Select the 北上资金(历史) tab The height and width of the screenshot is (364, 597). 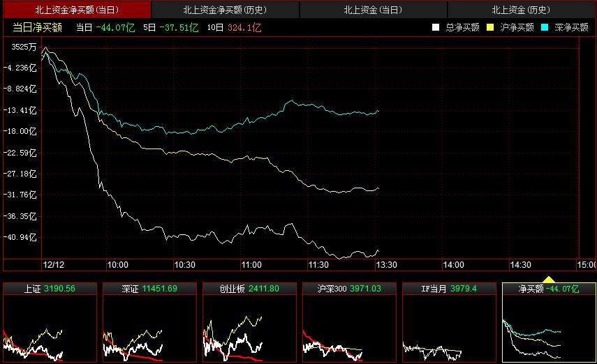pos(521,10)
